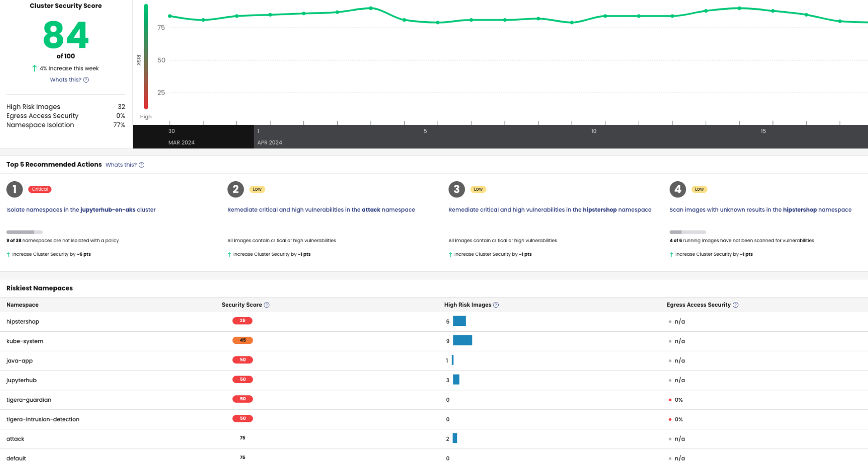
Task: Click the Low severity badge on action 4
Action: tap(699, 189)
